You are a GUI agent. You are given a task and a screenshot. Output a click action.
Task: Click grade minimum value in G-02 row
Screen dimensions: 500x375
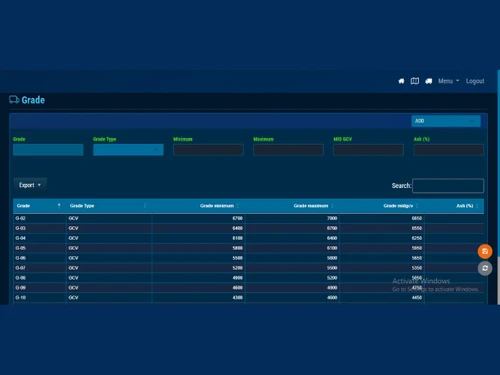(237, 218)
